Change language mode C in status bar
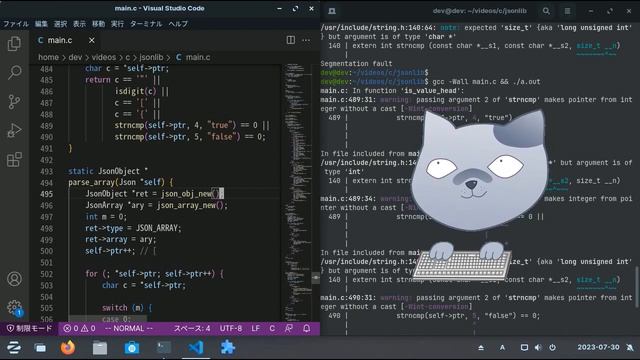The height and width of the screenshot is (360, 640). pyautogui.click(x=272, y=329)
